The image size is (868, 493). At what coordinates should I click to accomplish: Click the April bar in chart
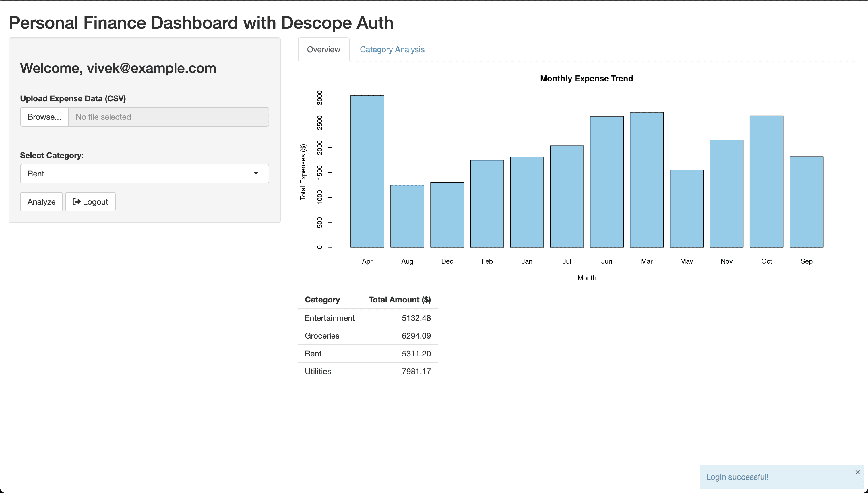click(367, 171)
